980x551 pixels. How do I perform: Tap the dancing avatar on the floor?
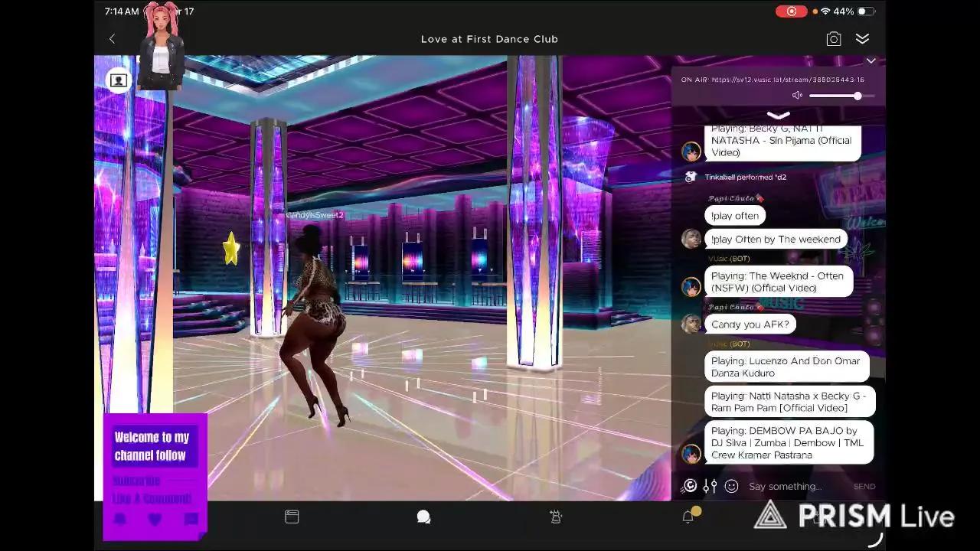coord(314,325)
